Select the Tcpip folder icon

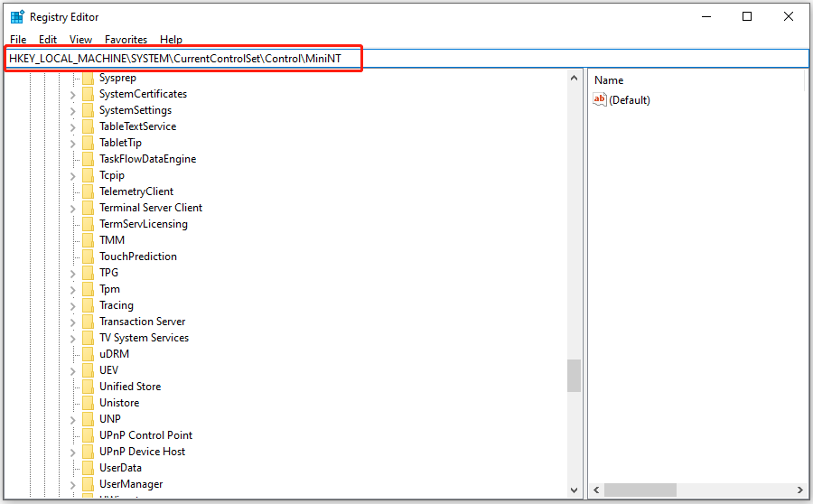(x=89, y=175)
